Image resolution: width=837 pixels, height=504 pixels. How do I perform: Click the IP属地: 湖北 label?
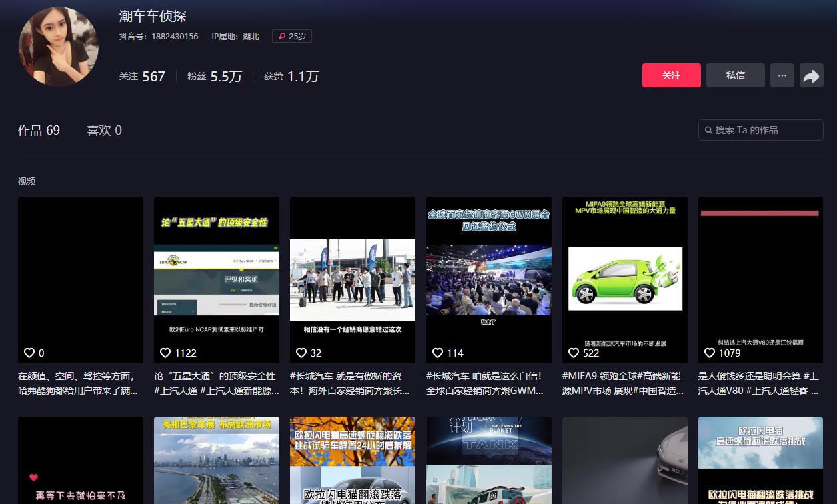click(235, 37)
